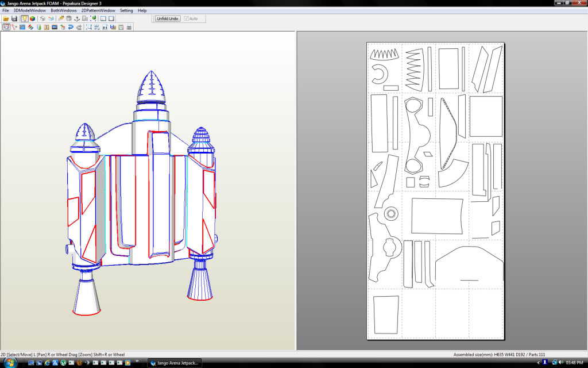Viewport: 588px width, 368px height.
Task: Launch uTorrent from the quick launch bar
Action: coord(63,363)
